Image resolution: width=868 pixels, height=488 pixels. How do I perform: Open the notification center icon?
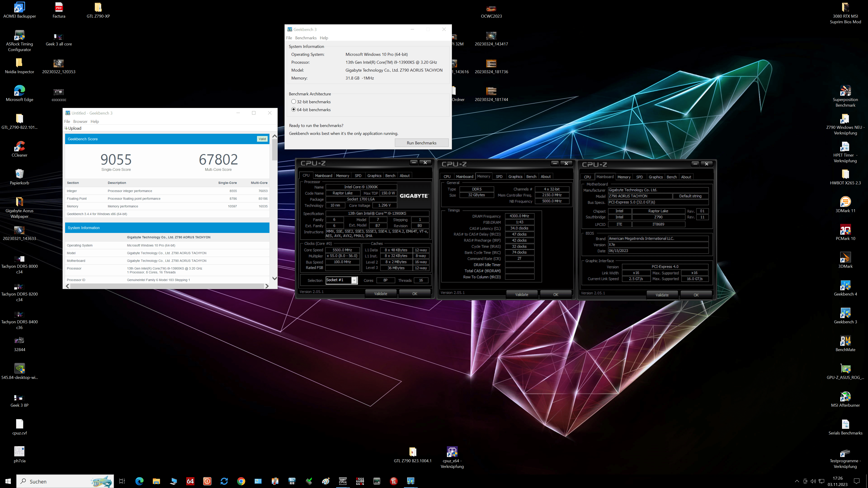point(856,481)
